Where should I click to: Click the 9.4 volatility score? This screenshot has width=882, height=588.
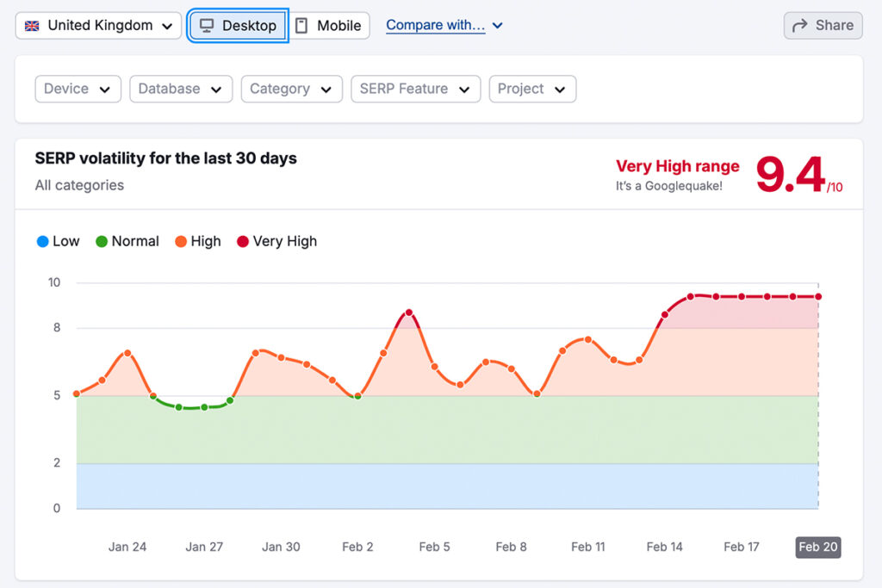coord(789,172)
